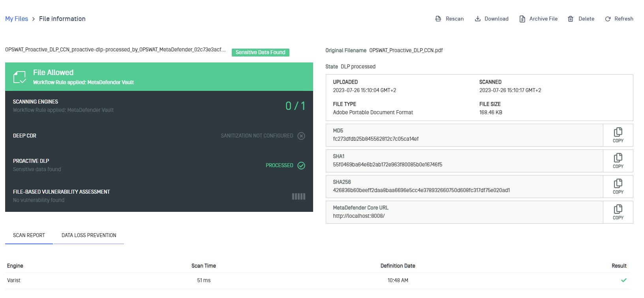The width and height of the screenshot is (644, 298).
Task: Copy the SHA1 hash value
Action: (x=618, y=161)
